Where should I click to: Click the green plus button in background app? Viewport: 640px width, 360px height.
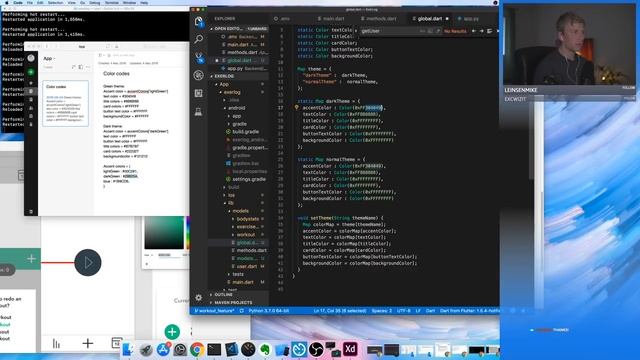172,332
